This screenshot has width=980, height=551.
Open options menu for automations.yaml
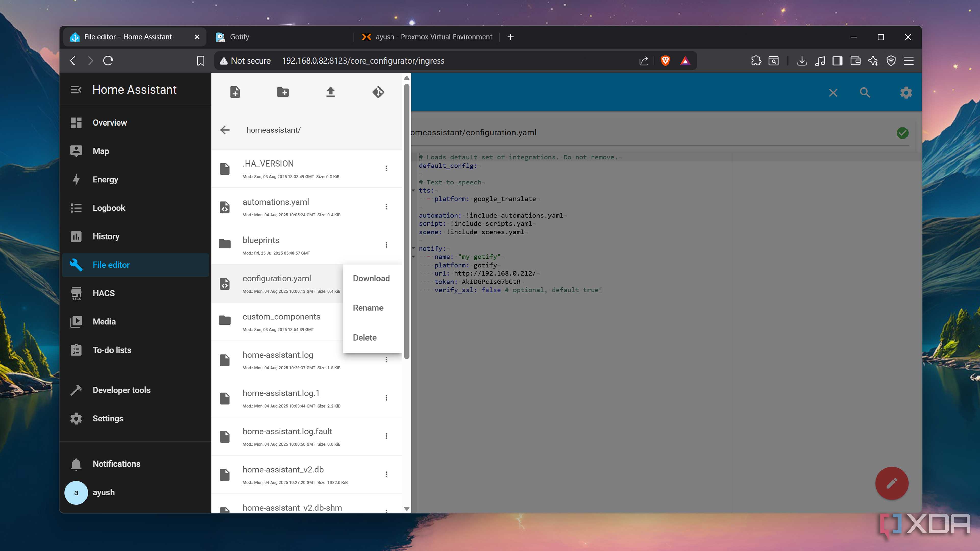pos(386,206)
